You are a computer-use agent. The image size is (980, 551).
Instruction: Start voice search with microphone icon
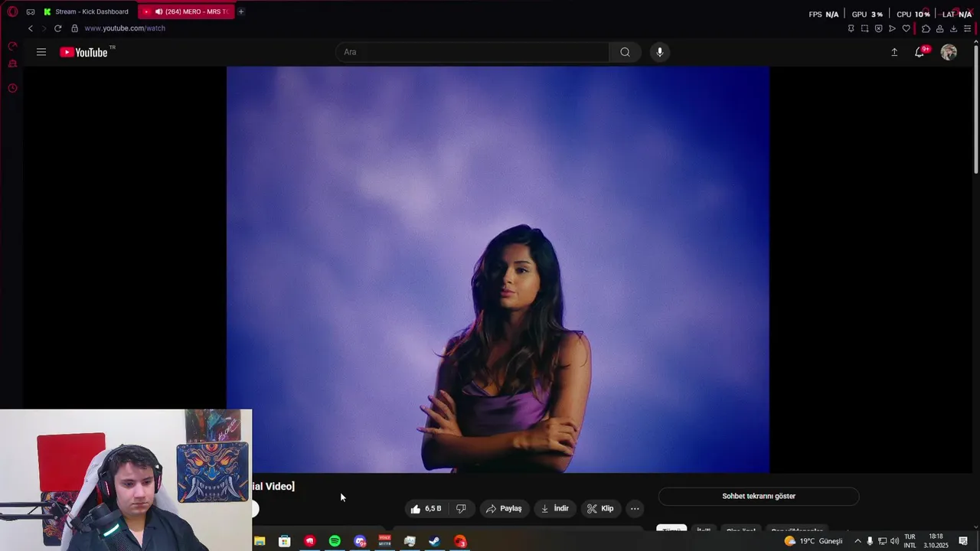660,52
